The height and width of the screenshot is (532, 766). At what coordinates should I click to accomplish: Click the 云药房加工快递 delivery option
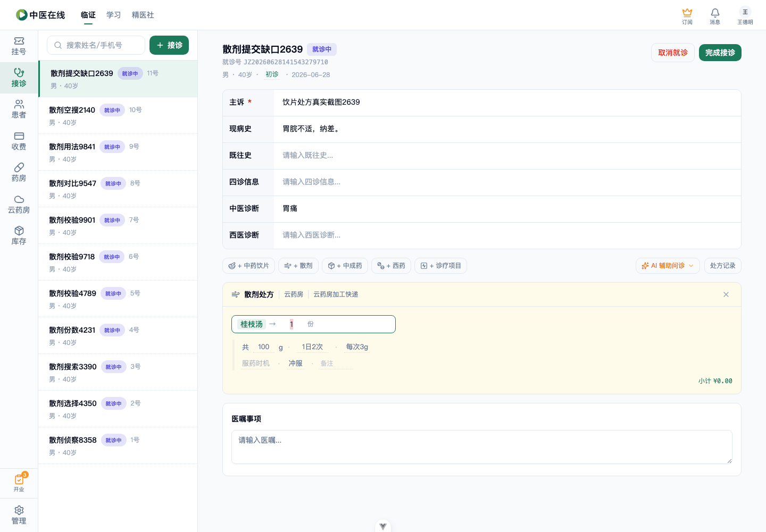tap(336, 294)
